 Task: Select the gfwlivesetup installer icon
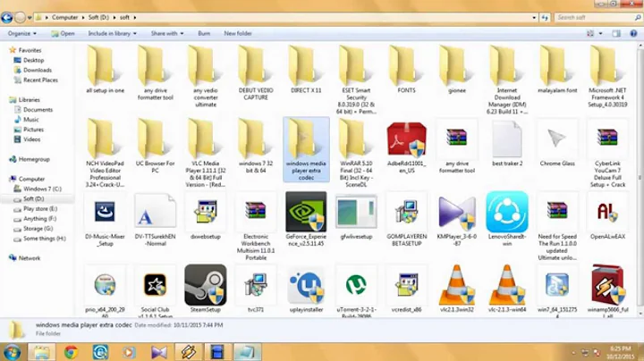(356, 212)
